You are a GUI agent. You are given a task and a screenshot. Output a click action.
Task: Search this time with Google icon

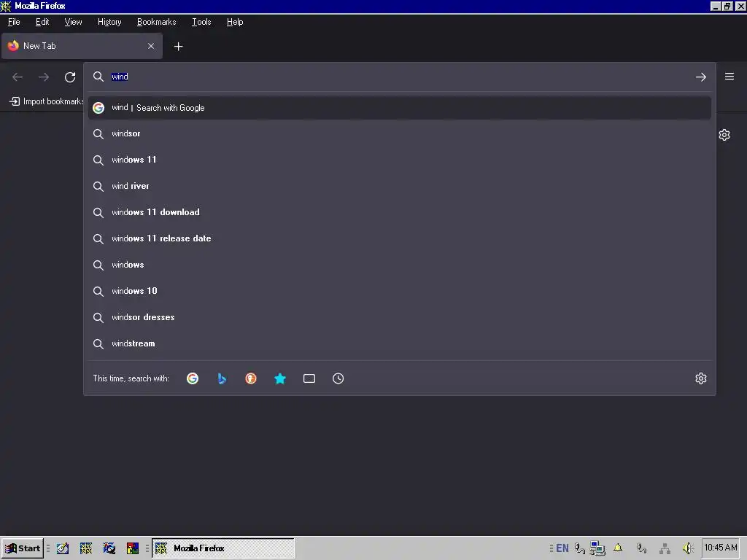pyautogui.click(x=193, y=378)
